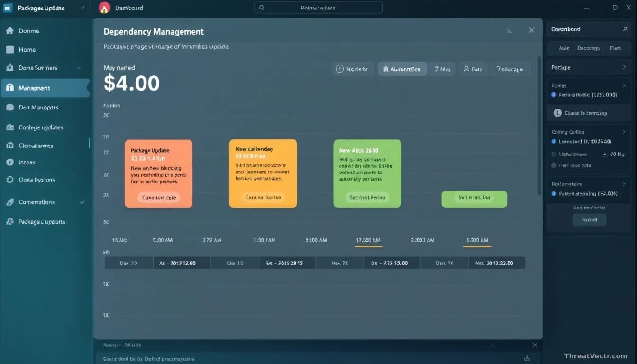Image resolution: width=637 pixels, height=364 pixels.
Task: Select the Notferix filter tab
Action: coord(353,69)
